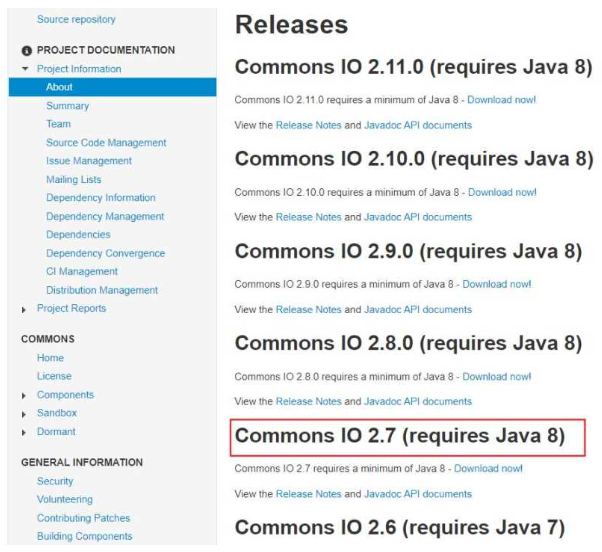Screen dimensions: 602x552
Task: Navigate to Issue Management
Action: pyautogui.click(x=89, y=161)
